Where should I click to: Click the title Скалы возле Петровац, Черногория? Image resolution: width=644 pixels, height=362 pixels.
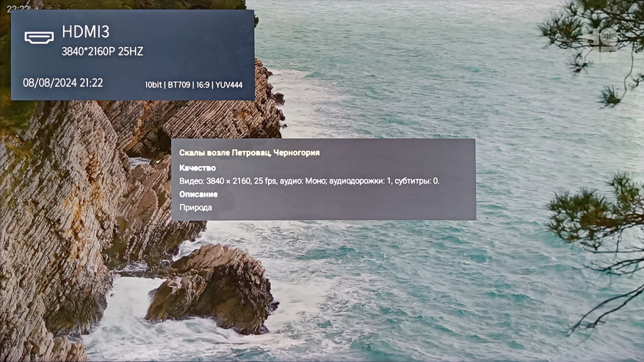[x=250, y=153]
